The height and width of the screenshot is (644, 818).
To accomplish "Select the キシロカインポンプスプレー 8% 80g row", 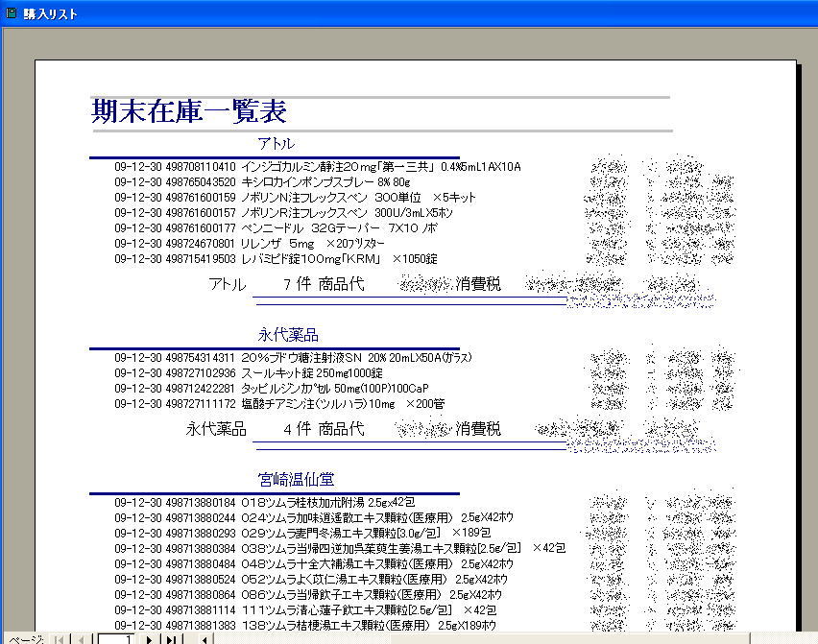I will pyautogui.click(x=262, y=182).
